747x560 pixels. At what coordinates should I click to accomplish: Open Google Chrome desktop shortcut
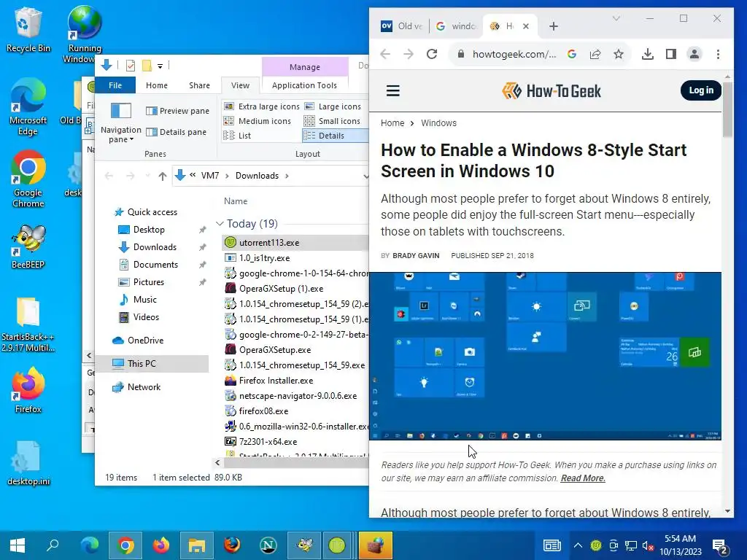tap(28, 179)
